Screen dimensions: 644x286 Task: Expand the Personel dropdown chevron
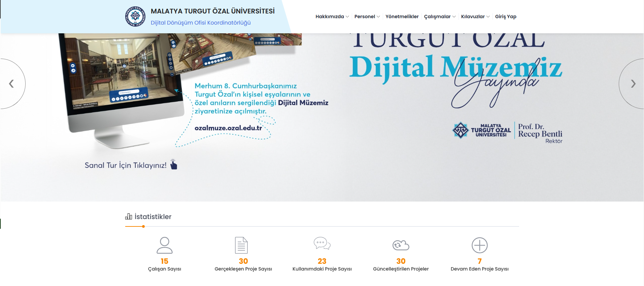378,16
